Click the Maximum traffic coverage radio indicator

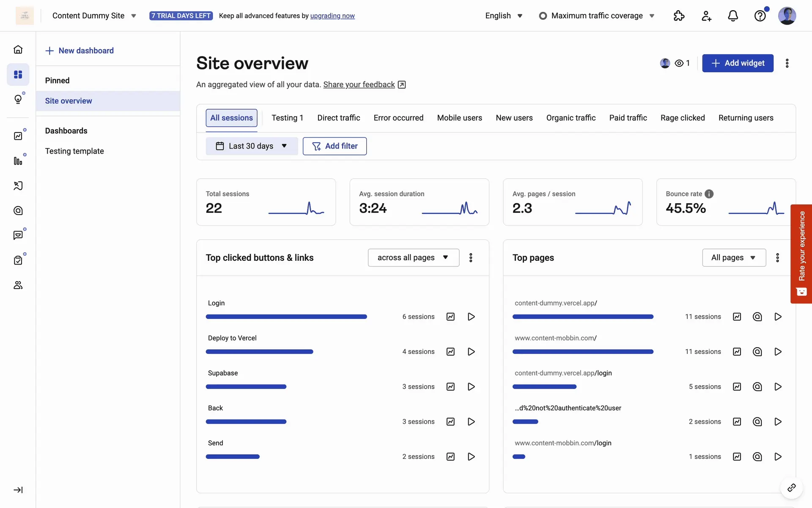[543, 16]
